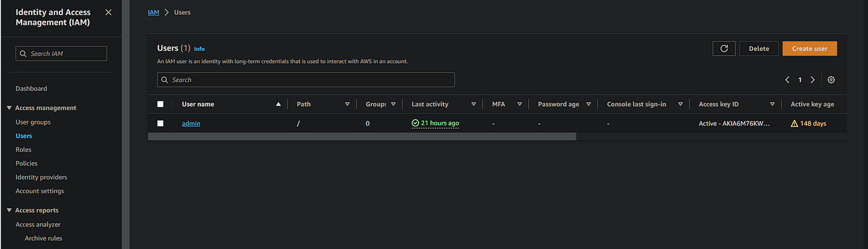Select Users in the sidebar
Image resolution: width=868 pixels, height=249 pixels.
coord(24,136)
